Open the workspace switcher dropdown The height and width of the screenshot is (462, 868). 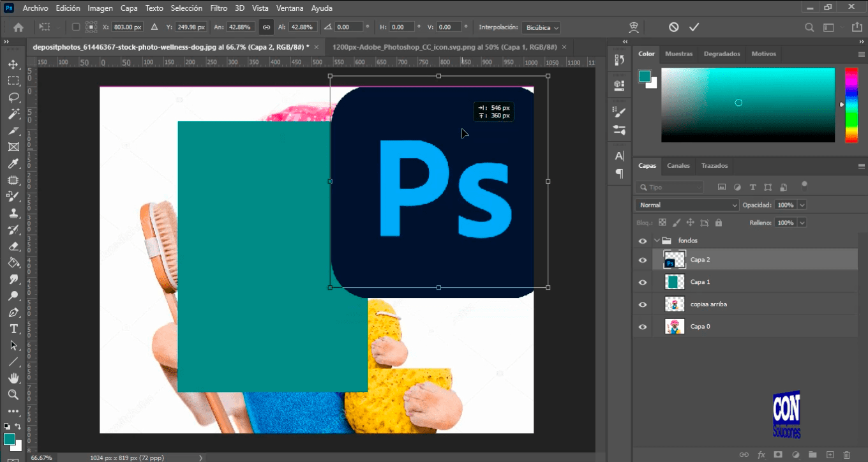828,27
